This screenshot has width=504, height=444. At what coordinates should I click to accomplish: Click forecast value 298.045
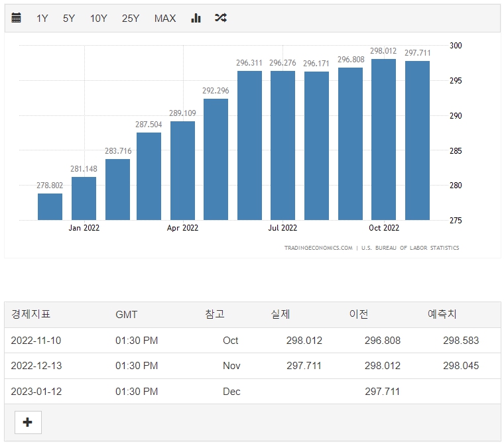coord(461,366)
